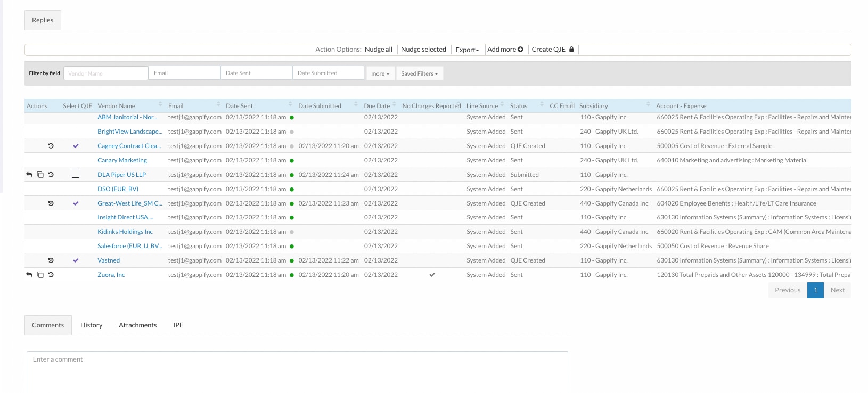Screen dimensions: 868x393
Task: Click the history icon for Great-West Life row
Action: coord(51,203)
